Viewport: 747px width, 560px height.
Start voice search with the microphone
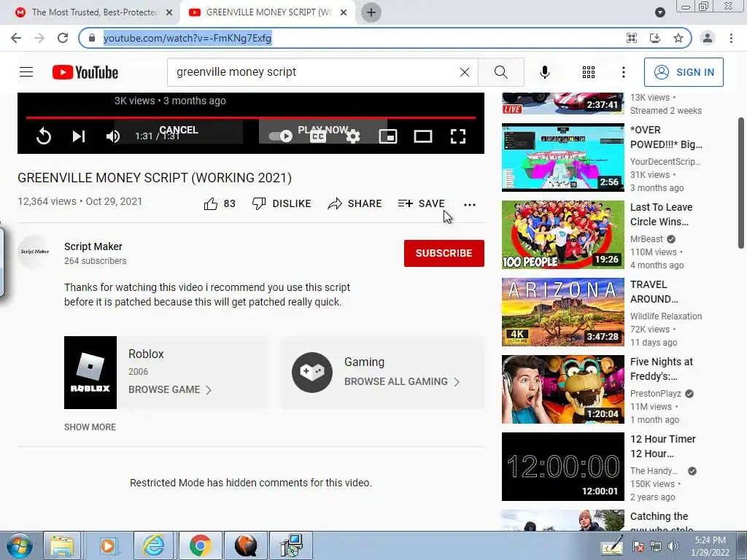tap(544, 72)
